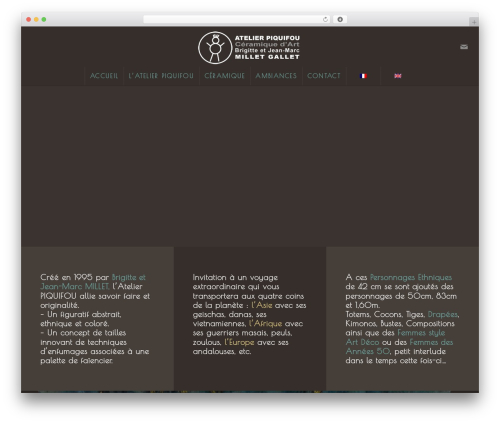Click the green fullscreen window button

44,19
